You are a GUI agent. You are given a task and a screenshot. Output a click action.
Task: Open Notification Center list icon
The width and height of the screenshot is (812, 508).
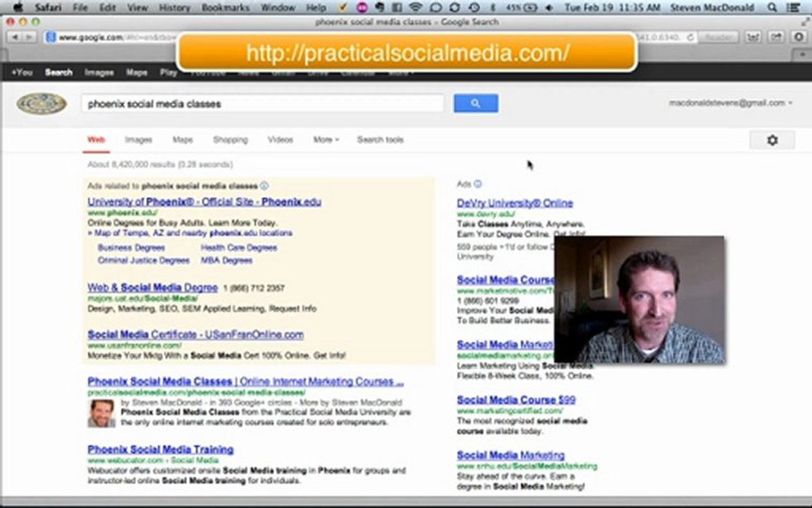(792, 7)
